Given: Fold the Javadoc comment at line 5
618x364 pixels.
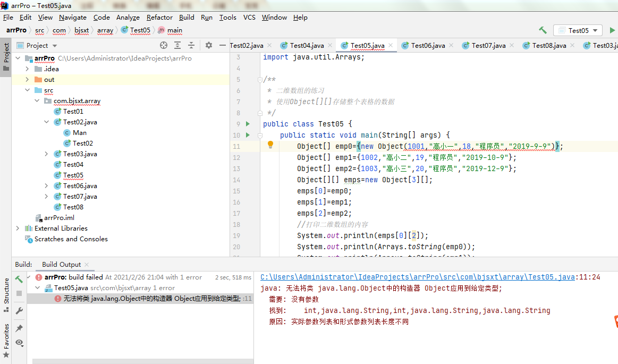Looking at the screenshot, I should point(260,80).
